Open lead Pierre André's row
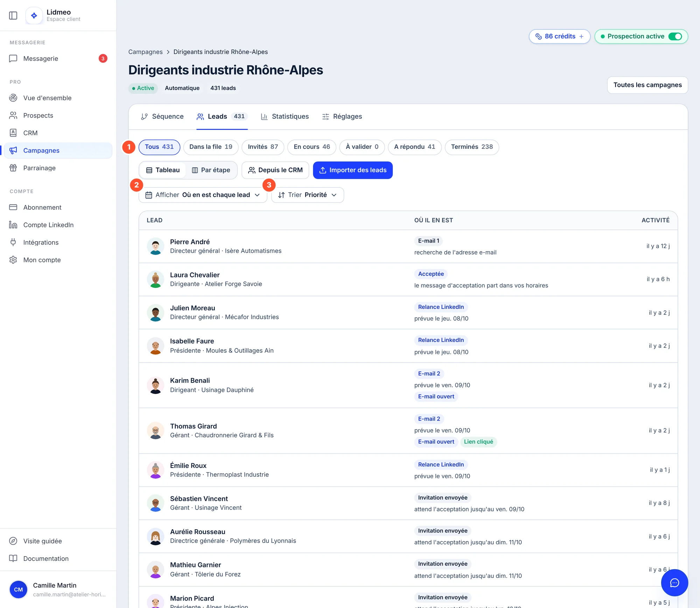The image size is (700, 608). pos(408,246)
